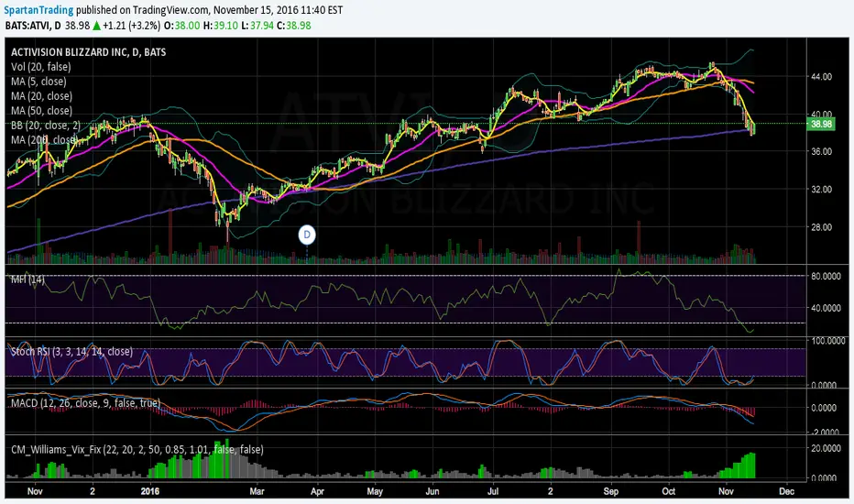Click the 80.0000 MFI axis label
The height and width of the screenshot is (504, 854).
point(825,276)
